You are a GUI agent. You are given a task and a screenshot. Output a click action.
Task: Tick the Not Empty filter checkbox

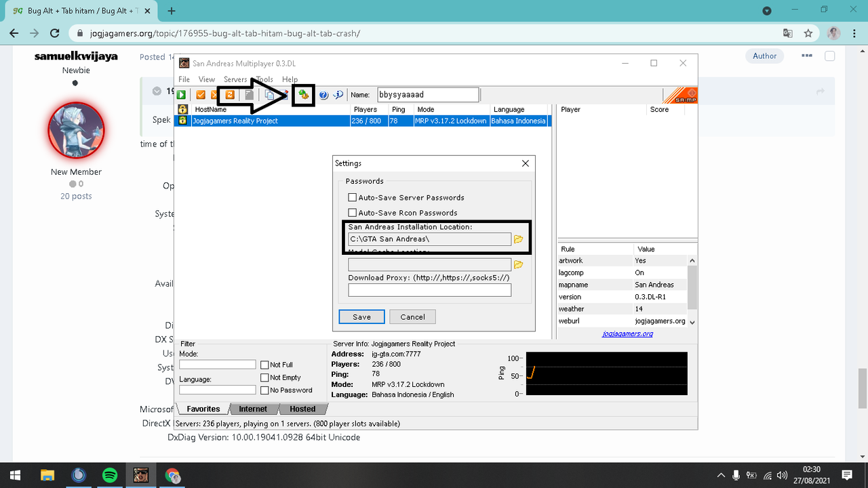click(264, 378)
